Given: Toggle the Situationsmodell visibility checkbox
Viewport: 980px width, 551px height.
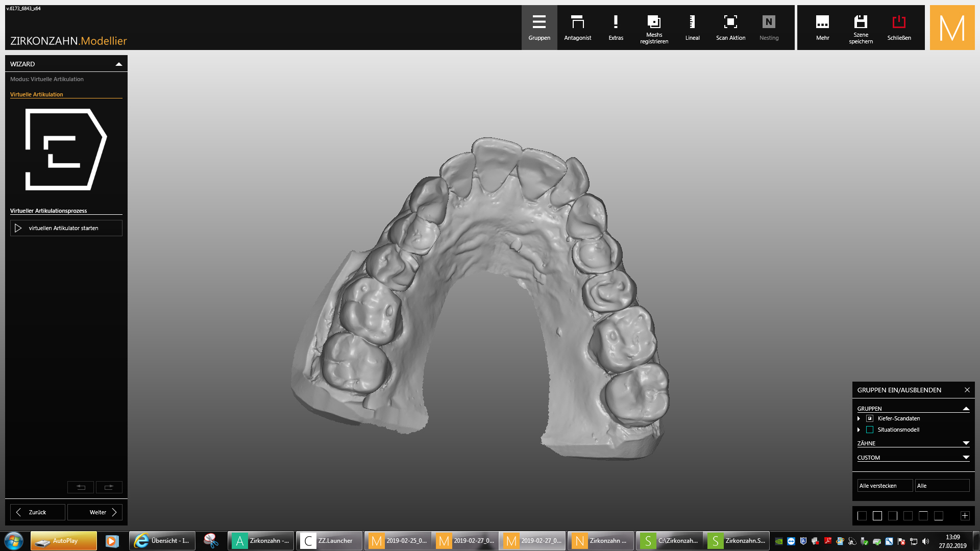Looking at the screenshot, I should pyautogui.click(x=870, y=430).
